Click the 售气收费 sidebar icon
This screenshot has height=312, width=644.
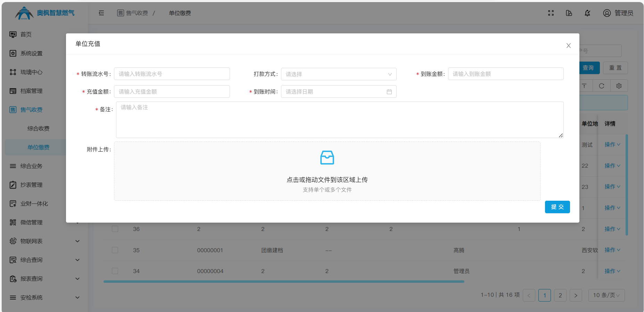point(13,110)
